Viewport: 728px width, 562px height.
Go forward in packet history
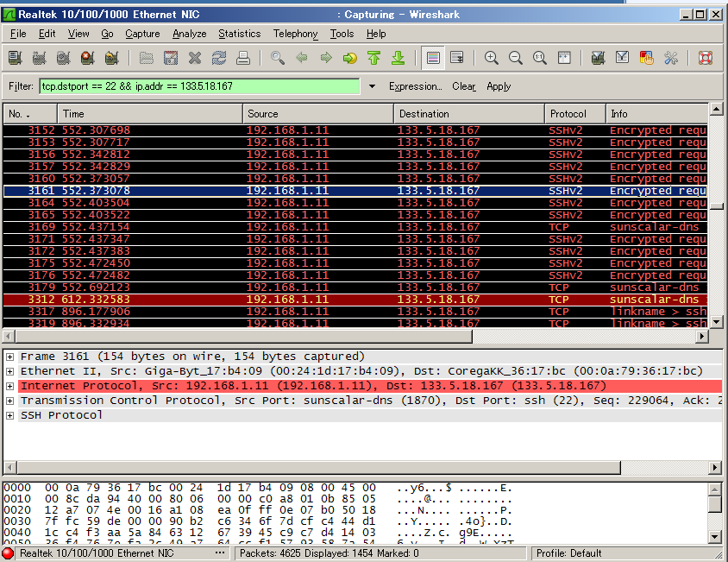pos(326,58)
